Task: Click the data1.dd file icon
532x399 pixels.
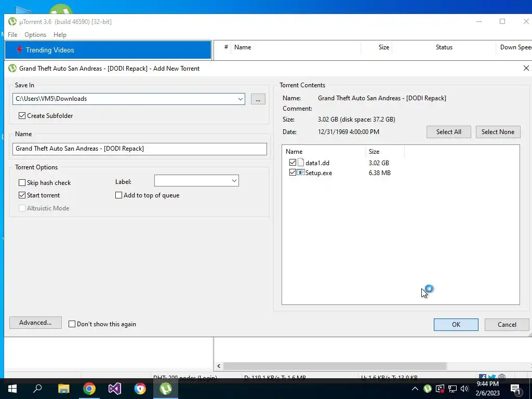Action: [x=301, y=163]
